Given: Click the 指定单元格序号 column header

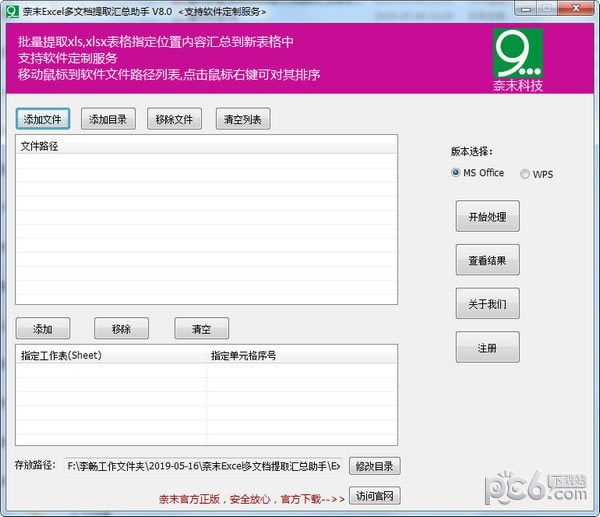Looking at the screenshot, I should [302, 355].
